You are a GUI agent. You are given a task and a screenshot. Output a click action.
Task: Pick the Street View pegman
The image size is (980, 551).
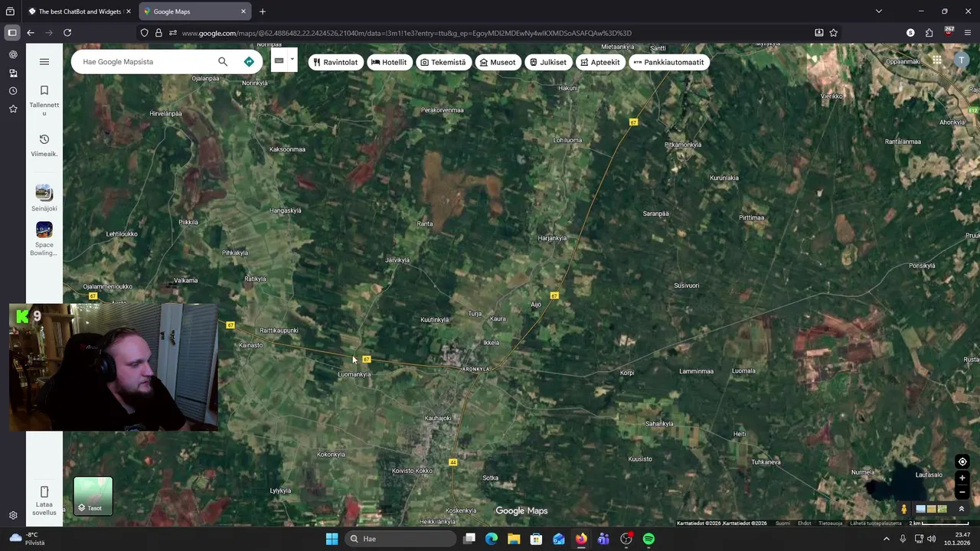coord(904,509)
